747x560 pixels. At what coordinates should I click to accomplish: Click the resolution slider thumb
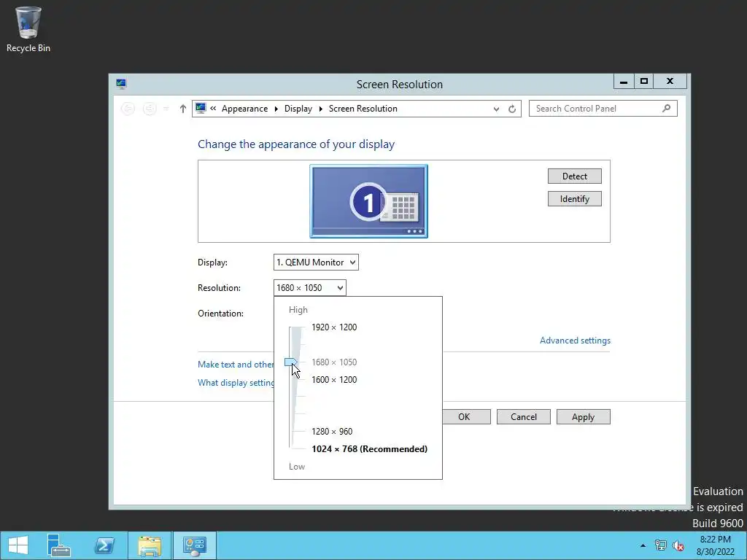tap(290, 362)
